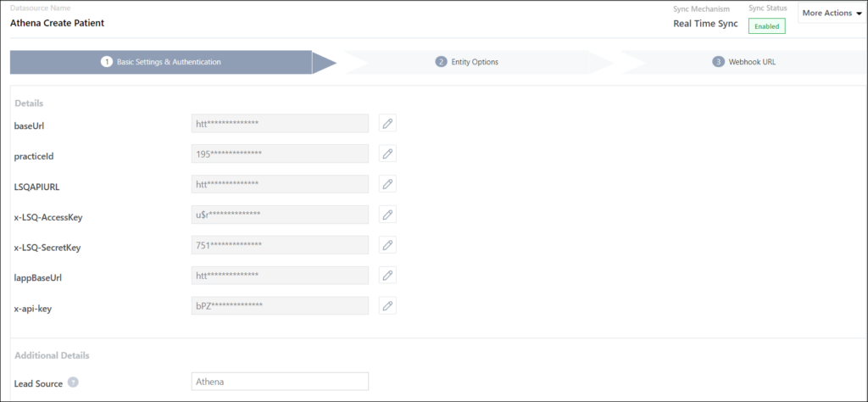Click the pencil edit icon for baseUrl
The height and width of the screenshot is (402, 868).
click(387, 124)
